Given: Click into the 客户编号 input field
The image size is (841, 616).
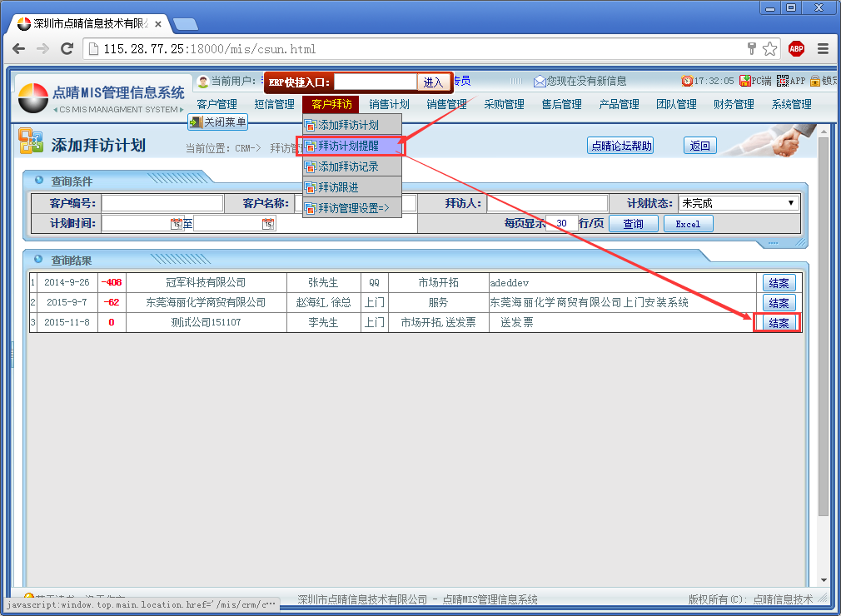Looking at the screenshot, I should 162,203.
